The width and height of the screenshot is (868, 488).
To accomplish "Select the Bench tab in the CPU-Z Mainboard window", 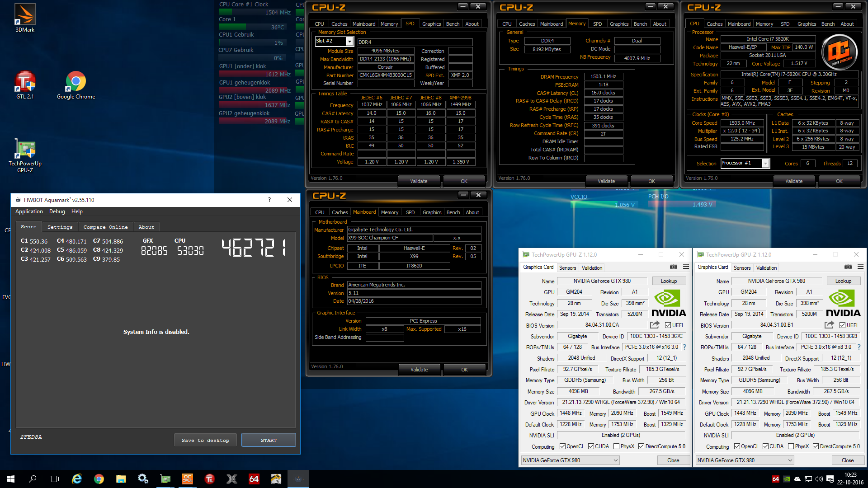I will [x=453, y=212].
